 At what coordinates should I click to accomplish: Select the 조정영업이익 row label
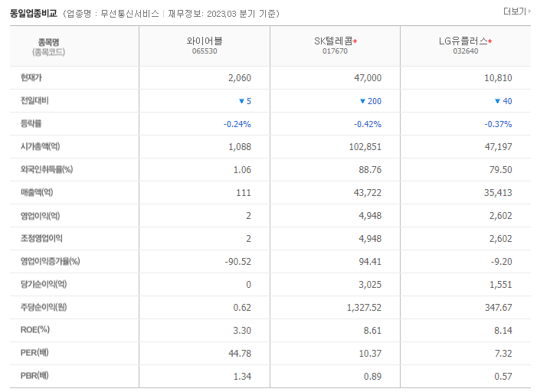41,238
